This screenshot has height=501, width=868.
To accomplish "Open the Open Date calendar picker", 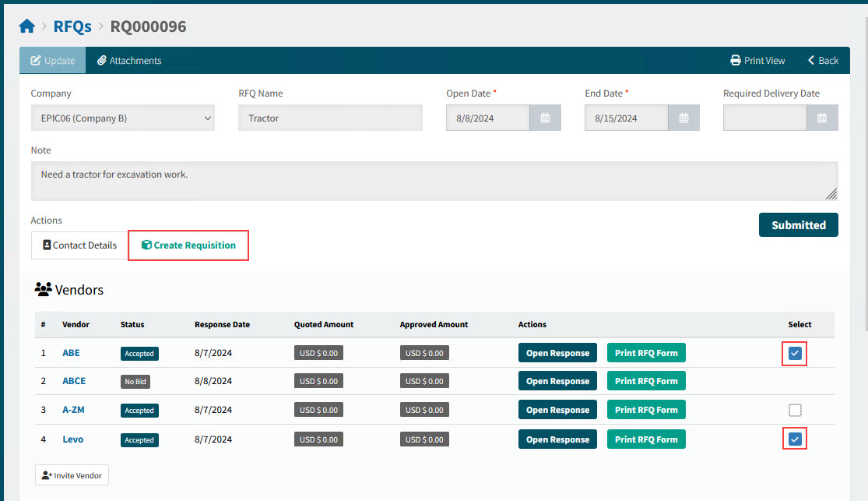I will [x=545, y=118].
